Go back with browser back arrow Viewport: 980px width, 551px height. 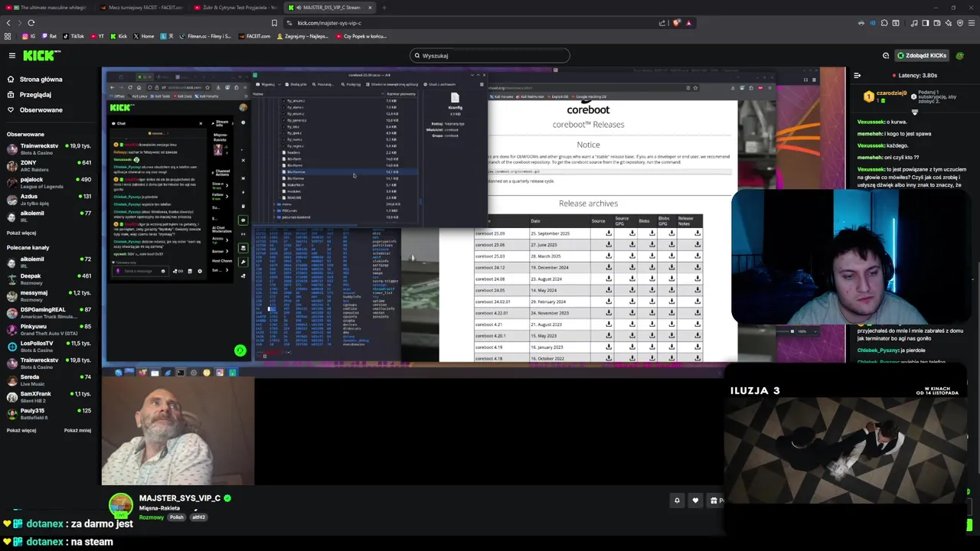[8, 23]
